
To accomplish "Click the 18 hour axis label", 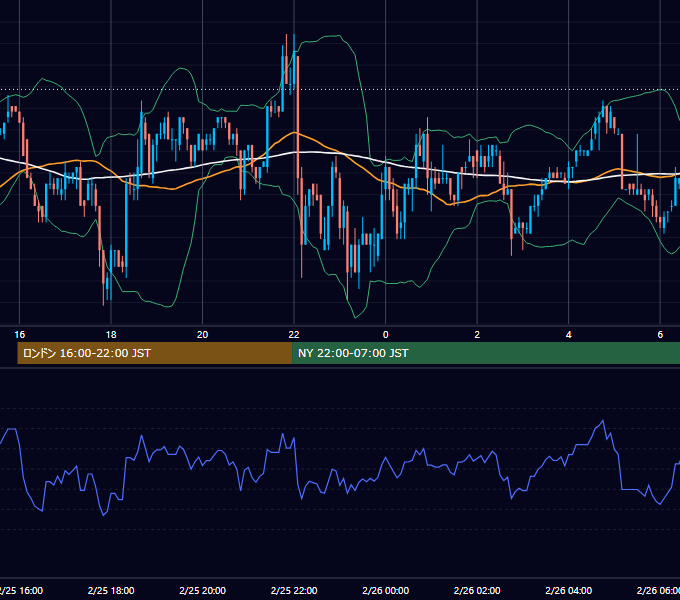I will pyautogui.click(x=111, y=335).
